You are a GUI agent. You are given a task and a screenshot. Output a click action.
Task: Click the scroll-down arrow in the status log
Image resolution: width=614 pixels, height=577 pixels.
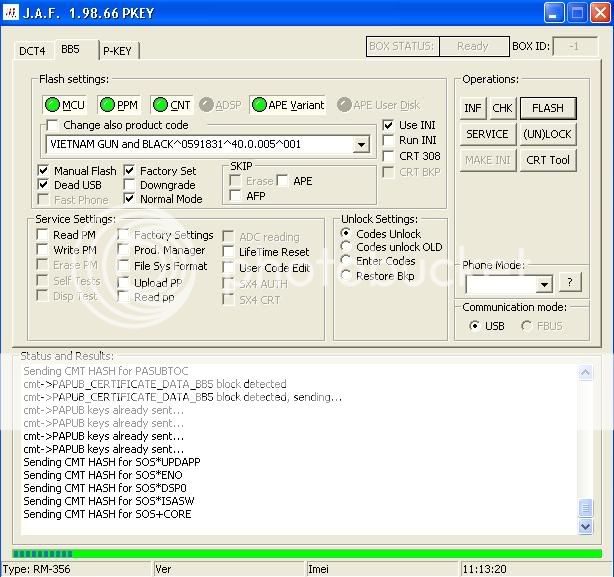pyautogui.click(x=586, y=526)
